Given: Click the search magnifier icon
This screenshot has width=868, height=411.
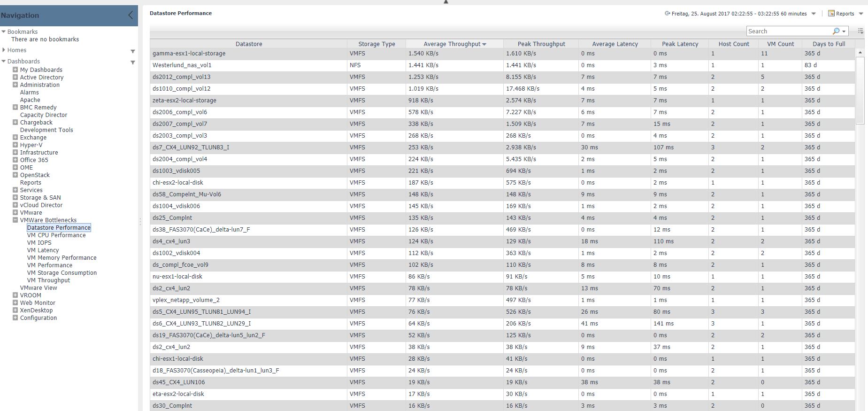Looking at the screenshot, I should click(x=836, y=31).
